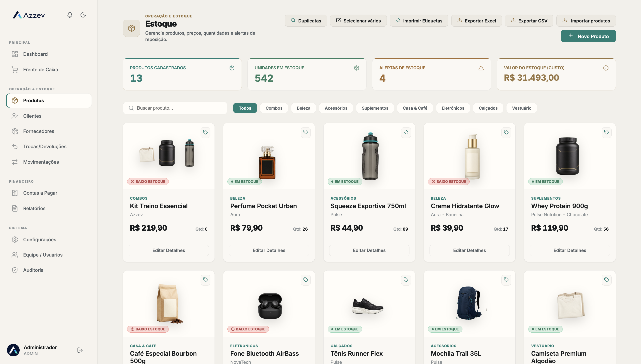The height and width of the screenshot is (364, 641).
Task: Filter by Suplementos
Action: [375, 108]
